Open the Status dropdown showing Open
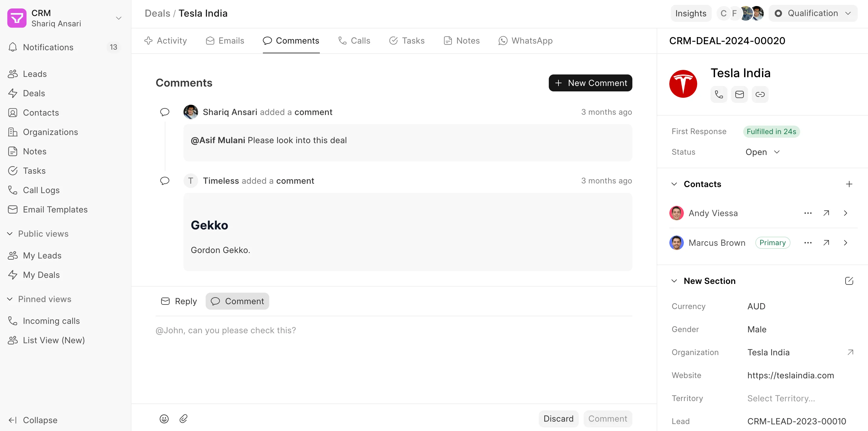Viewport: 868px width, 431px height. pyautogui.click(x=762, y=152)
